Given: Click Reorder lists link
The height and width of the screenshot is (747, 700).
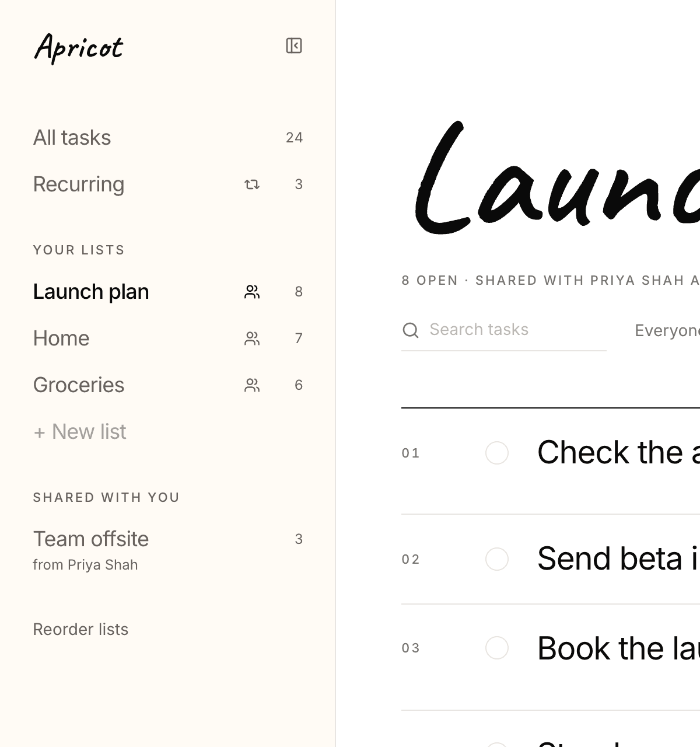Looking at the screenshot, I should pos(80,629).
